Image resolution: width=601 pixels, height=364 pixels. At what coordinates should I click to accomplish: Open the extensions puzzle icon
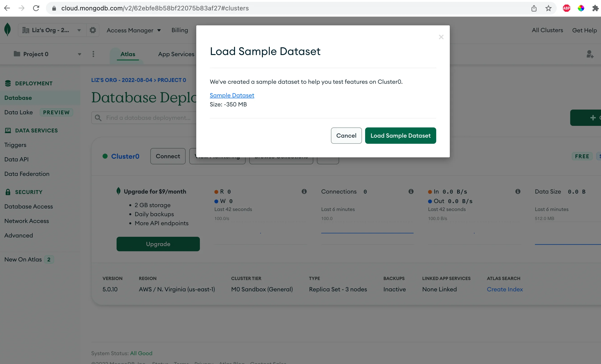click(595, 8)
